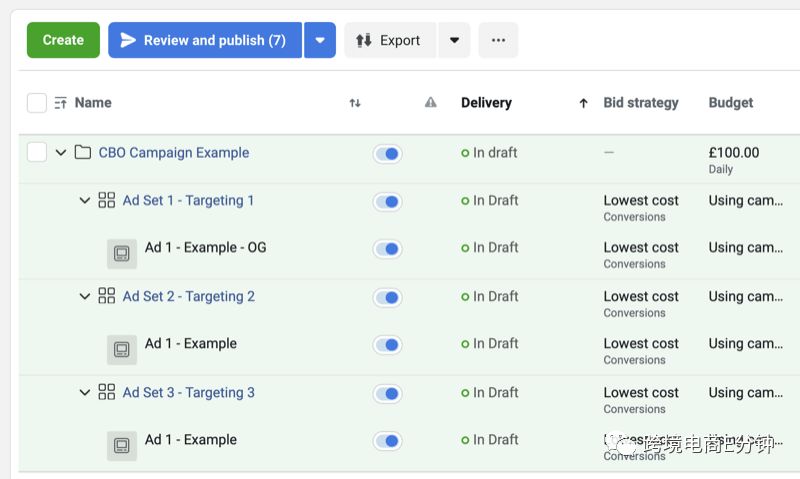Click Lowest cost in Ad Set 3 row
The image size is (800, 479).
click(641, 392)
